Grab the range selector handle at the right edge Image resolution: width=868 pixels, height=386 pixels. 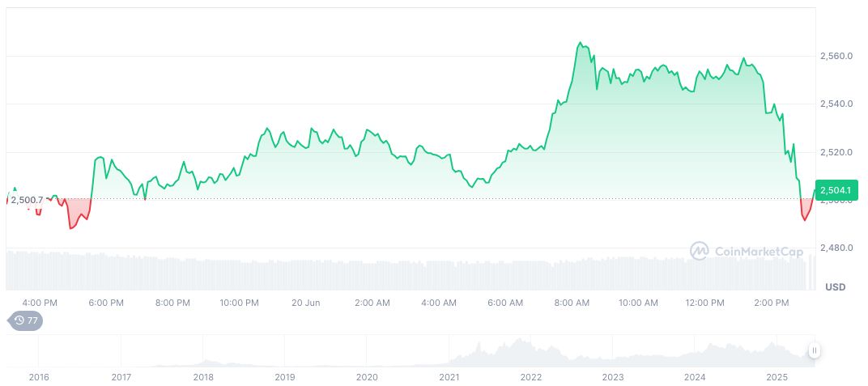814,350
